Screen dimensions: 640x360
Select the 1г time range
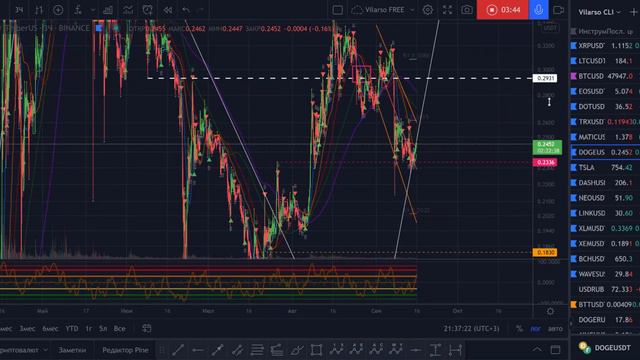[x=89, y=328]
